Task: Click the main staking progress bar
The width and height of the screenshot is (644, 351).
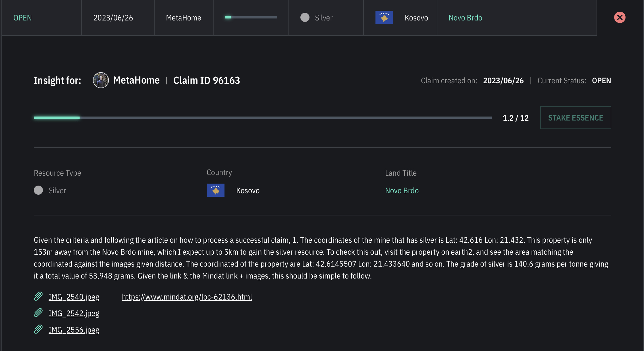Action: click(x=263, y=118)
